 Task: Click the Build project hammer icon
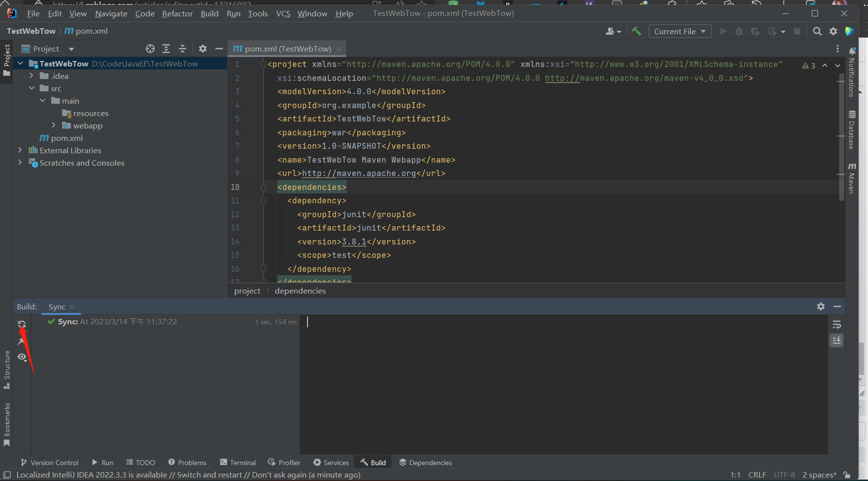(x=636, y=31)
